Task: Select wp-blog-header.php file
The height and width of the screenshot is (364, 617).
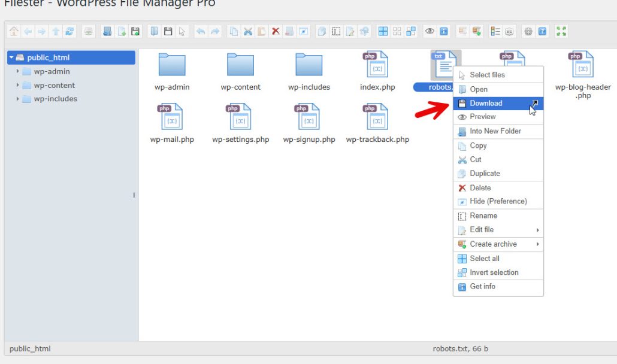Action: (583, 75)
